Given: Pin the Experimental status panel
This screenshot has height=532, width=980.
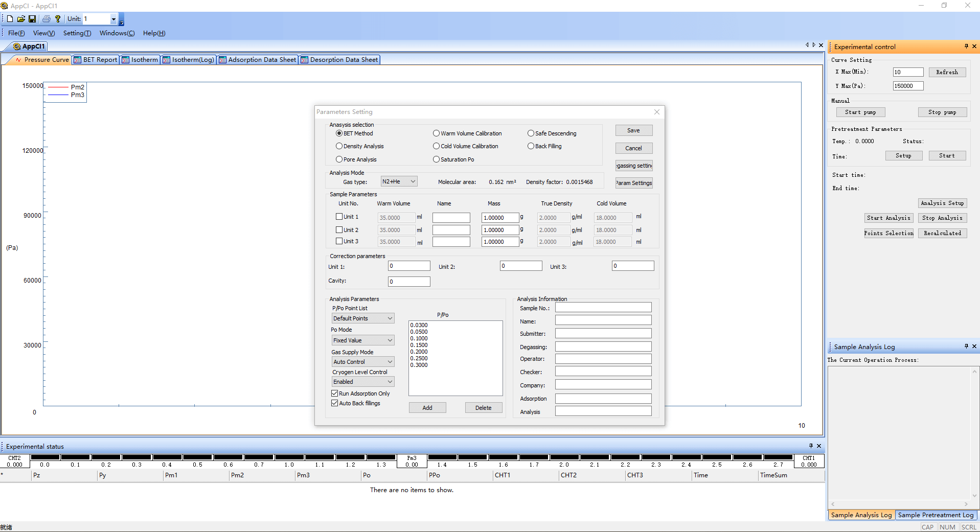Looking at the screenshot, I should pyautogui.click(x=811, y=446).
